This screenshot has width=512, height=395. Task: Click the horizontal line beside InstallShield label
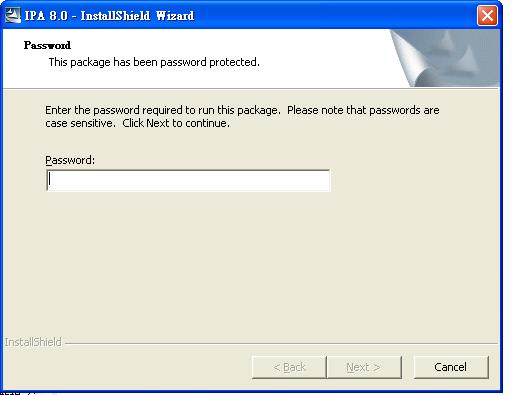[281, 343]
